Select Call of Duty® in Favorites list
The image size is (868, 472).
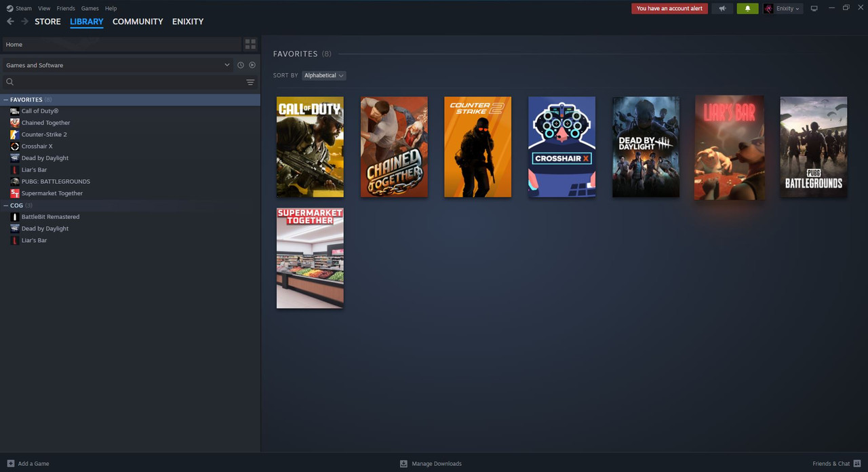coord(40,111)
